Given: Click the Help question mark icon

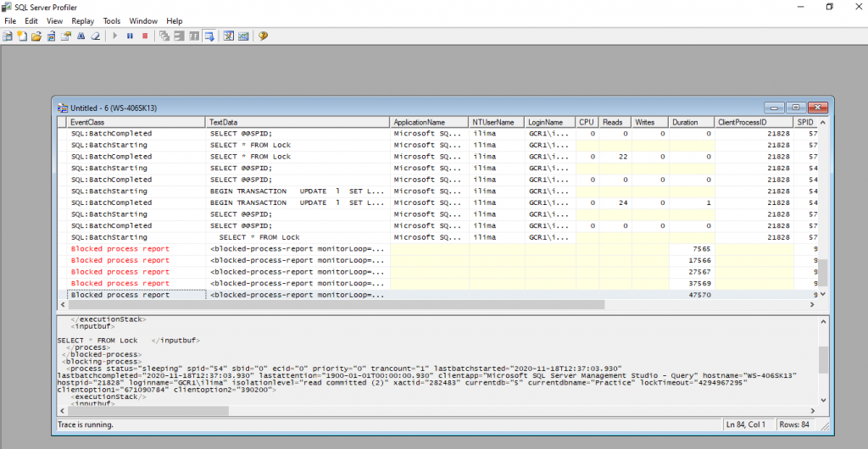Looking at the screenshot, I should point(263,36).
